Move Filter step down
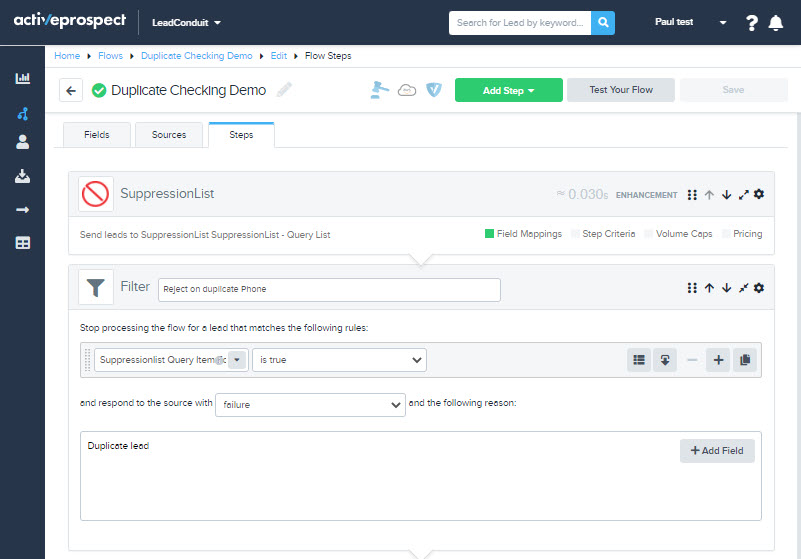The width and height of the screenshot is (801, 559). click(726, 288)
